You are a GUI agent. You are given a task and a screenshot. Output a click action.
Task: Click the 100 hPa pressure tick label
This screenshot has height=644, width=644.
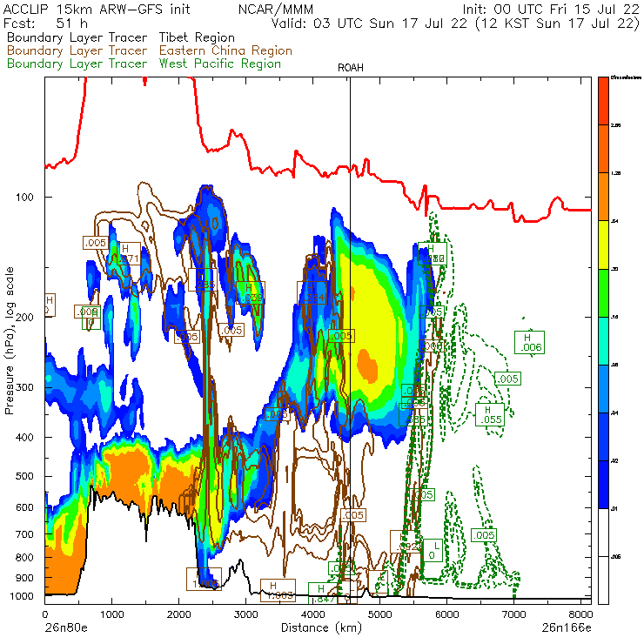pyautogui.click(x=24, y=198)
